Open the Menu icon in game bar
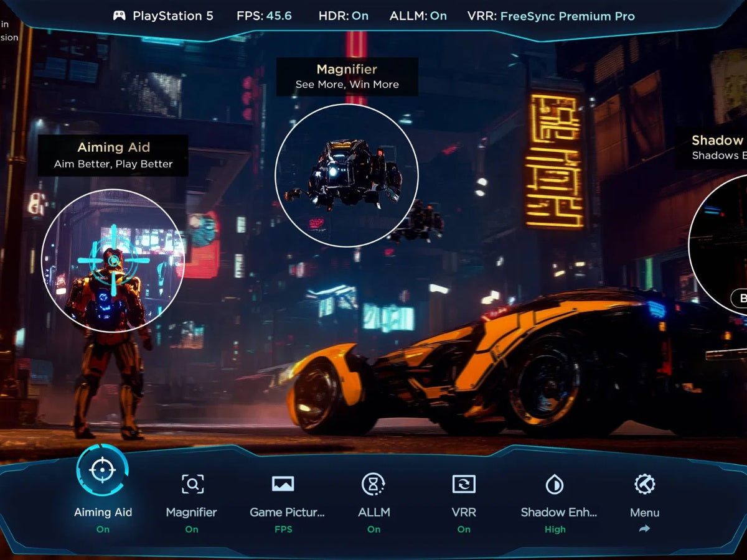747x560 pixels. 644,483
